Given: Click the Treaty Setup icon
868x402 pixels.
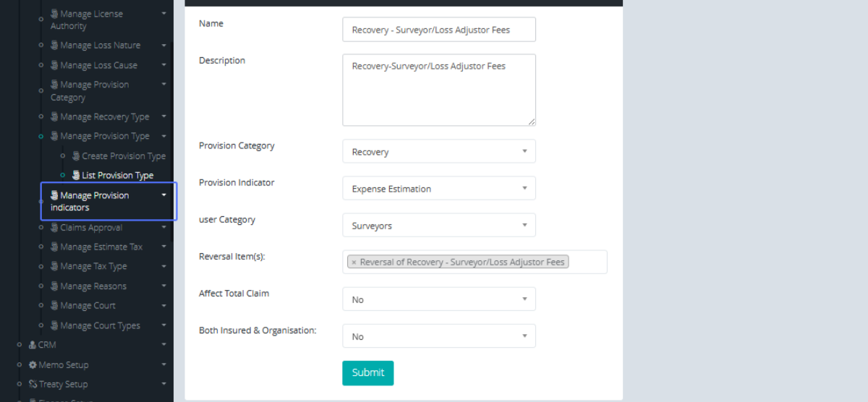Looking at the screenshot, I should point(33,385).
